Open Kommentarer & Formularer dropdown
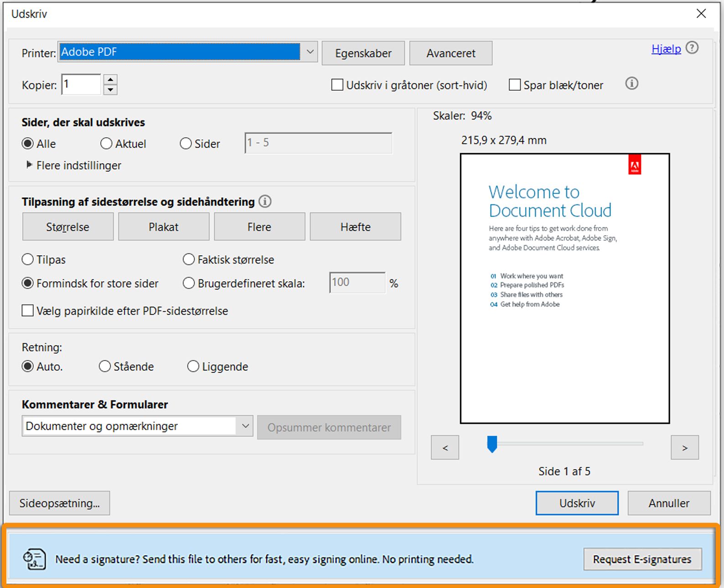The height and width of the screenshot is (588, 724). click(137, 426)
